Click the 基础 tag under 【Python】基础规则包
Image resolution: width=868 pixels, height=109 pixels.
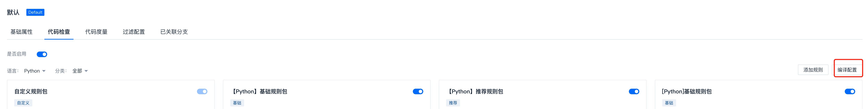(x=237, y=103)
